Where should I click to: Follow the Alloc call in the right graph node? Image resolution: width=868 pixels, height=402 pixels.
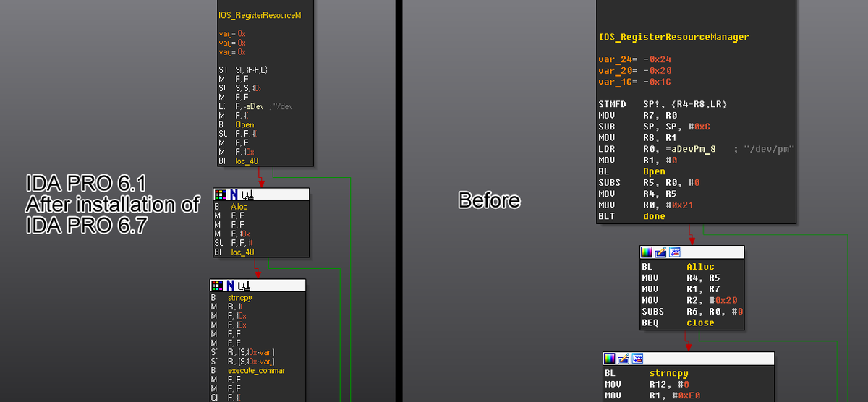tap(700, 267)
